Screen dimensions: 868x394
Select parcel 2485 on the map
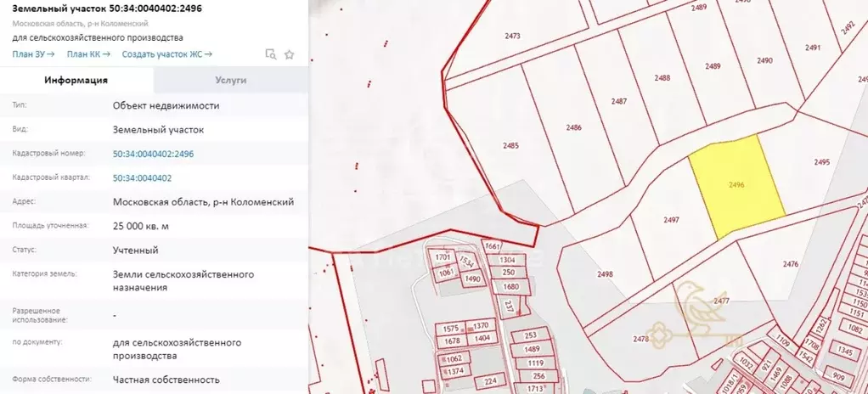510,146
